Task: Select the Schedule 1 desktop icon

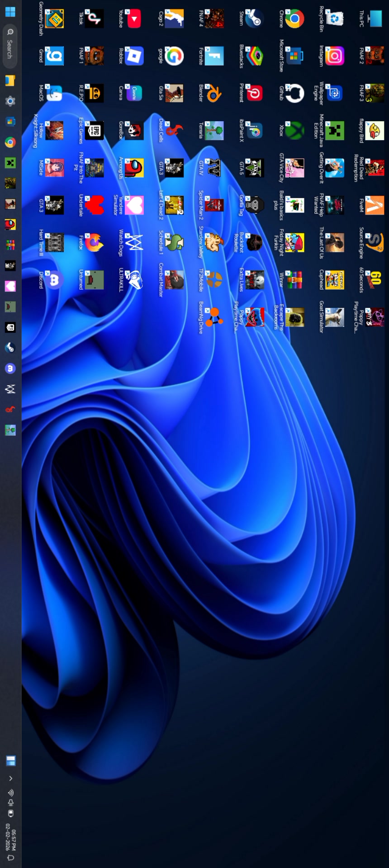Action: point(174,243)
